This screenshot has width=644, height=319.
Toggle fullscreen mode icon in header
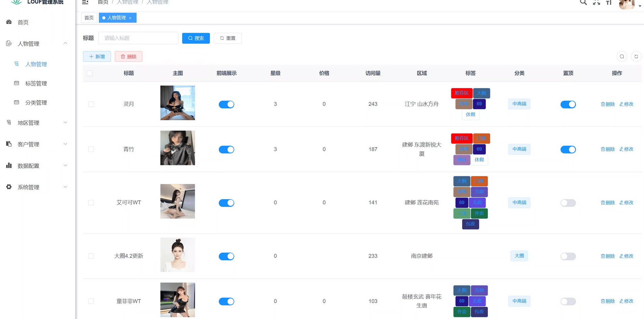(x=596, y=2)
